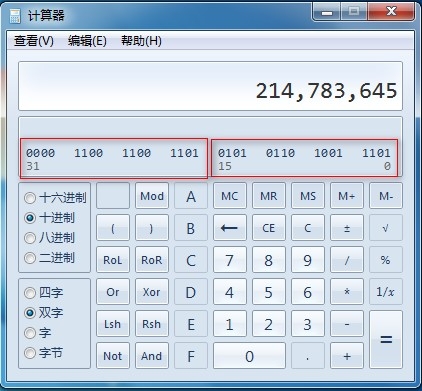Screen dimensions: 422x391
Task: Open the 帮助(H) menu
Action: tap(141, 41)
